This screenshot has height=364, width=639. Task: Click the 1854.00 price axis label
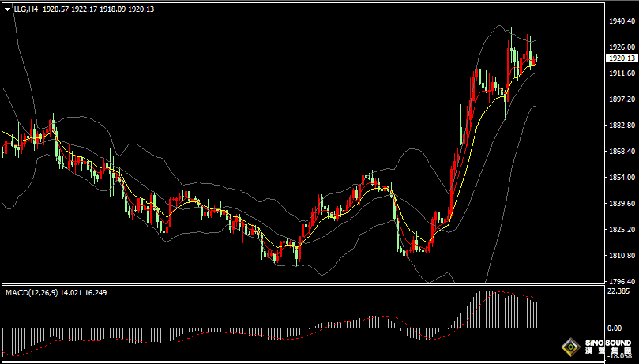pos(621,178)
